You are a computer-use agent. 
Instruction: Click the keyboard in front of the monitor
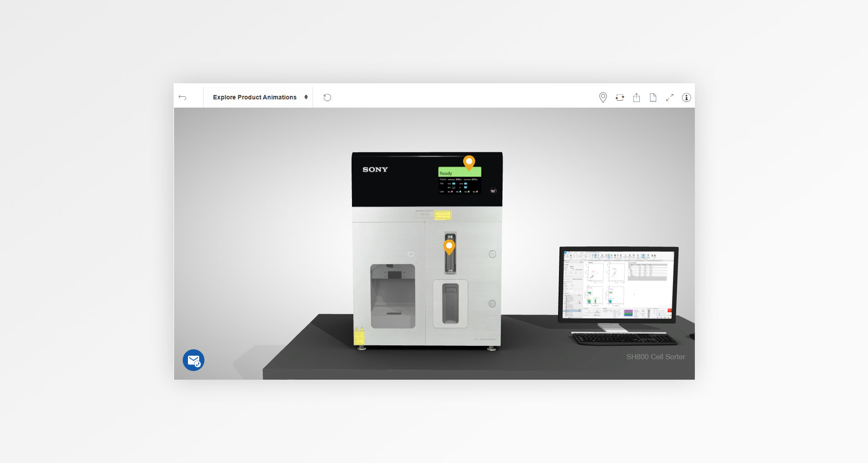pyautogui.click(x=625, y=338)
